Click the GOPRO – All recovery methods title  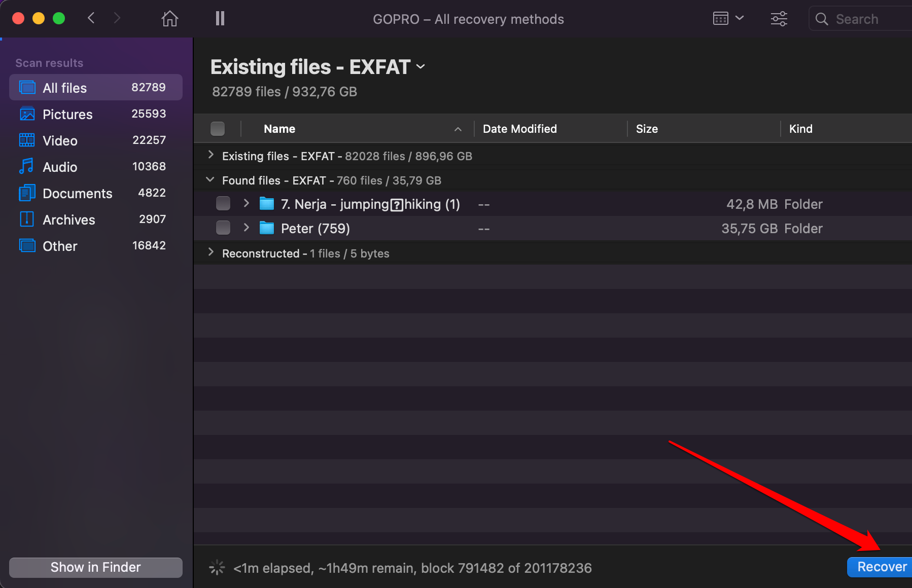pyautogui.click(x=468, y=19)
